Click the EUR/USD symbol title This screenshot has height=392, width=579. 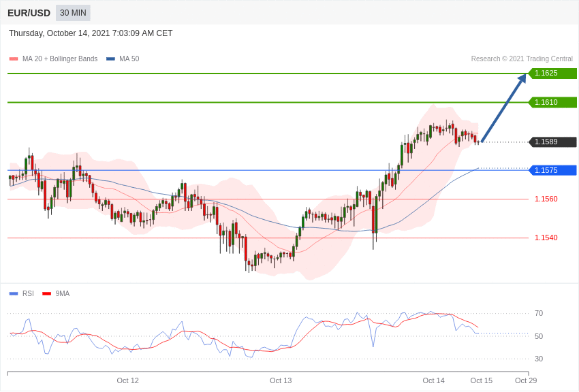(29, 14)
